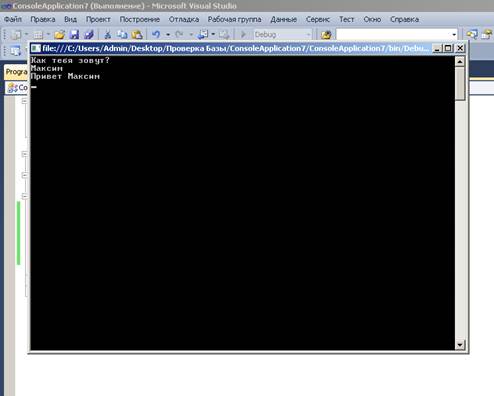
Task: Maximize the console window
Action: [448, 48]
